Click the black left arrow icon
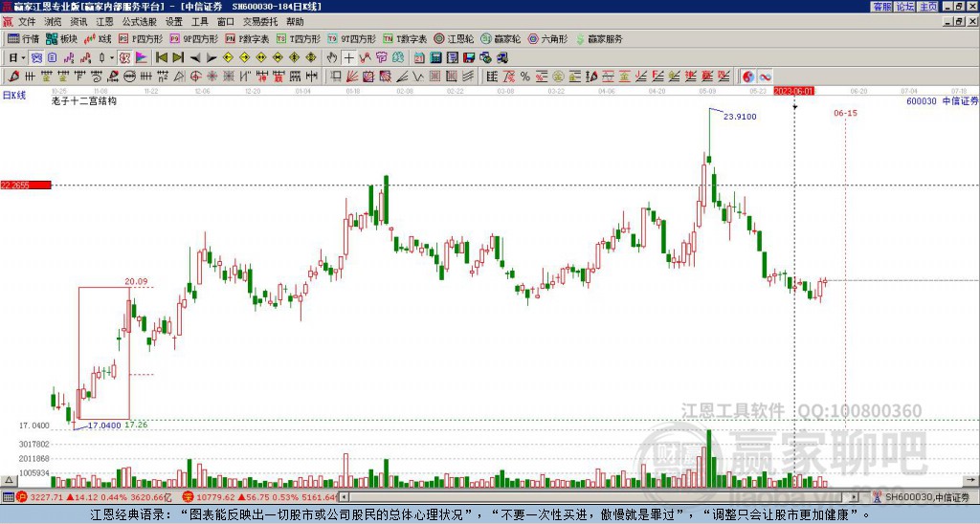The width and height of the screenshot is (980, 524). 195,58
